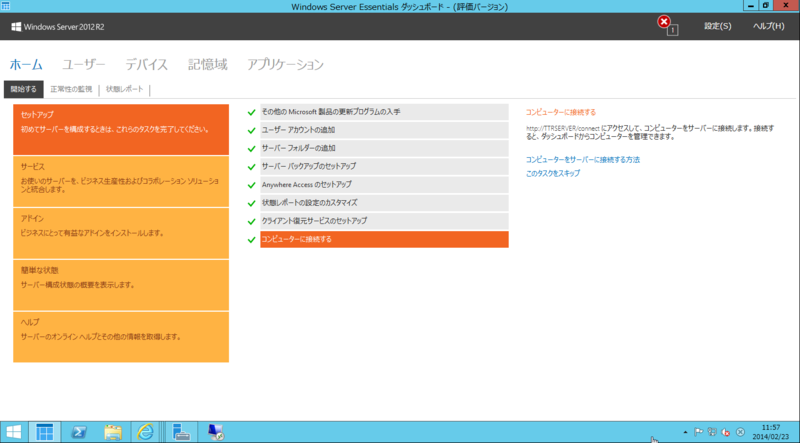This screenshot has height=443, width=800.
Task: Click the remote connection taskbar icon
Action: [216, 432]
